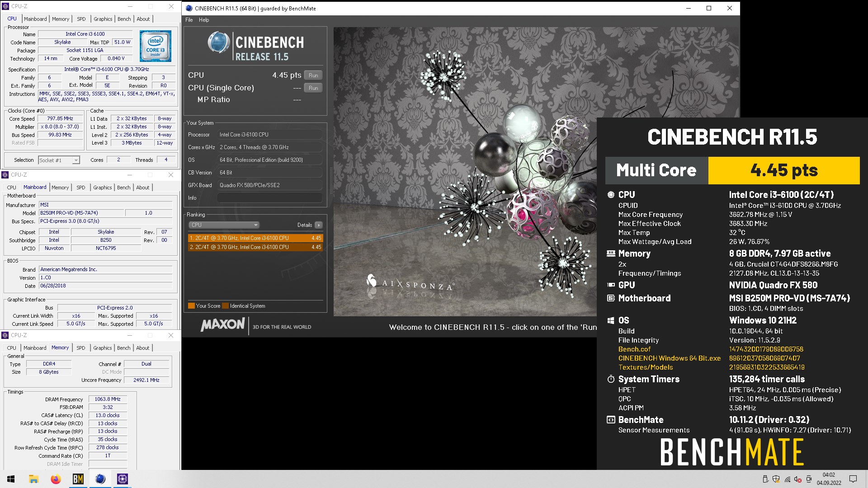Image resolution: width=868 pixels, height=488 pixels.
Task: Click Core Speed value 797.85 MHz
Action: pos(60,119)
